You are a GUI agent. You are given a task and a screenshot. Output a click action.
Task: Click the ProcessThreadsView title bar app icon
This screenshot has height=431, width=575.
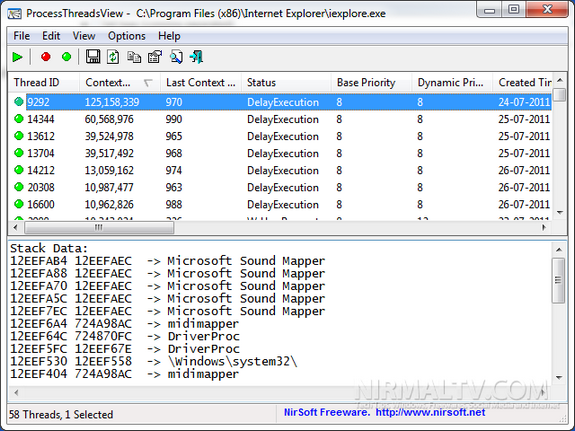click(15, 14)
